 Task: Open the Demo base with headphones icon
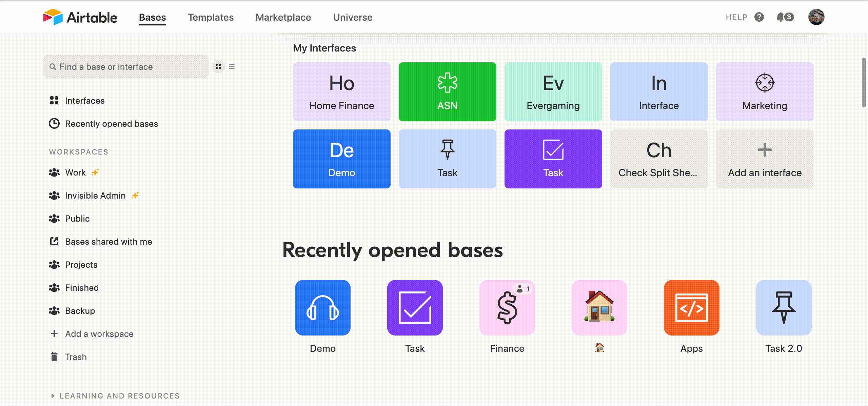[322, 308]
